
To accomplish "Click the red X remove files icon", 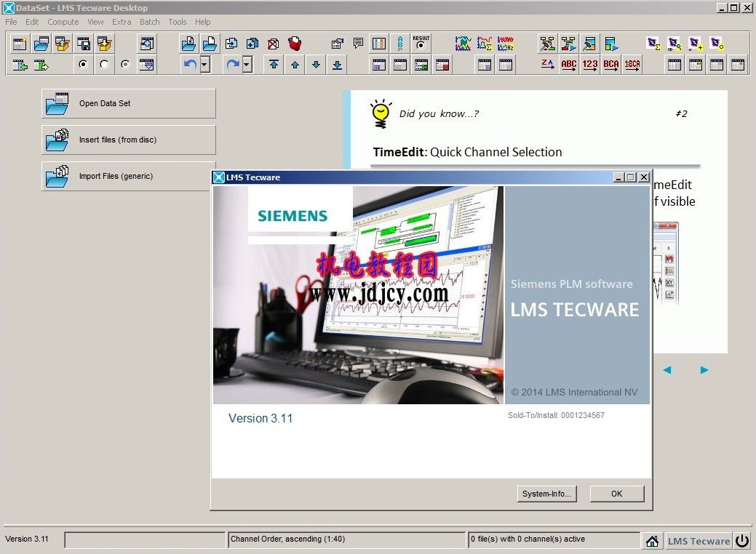I will coord(273,44).
